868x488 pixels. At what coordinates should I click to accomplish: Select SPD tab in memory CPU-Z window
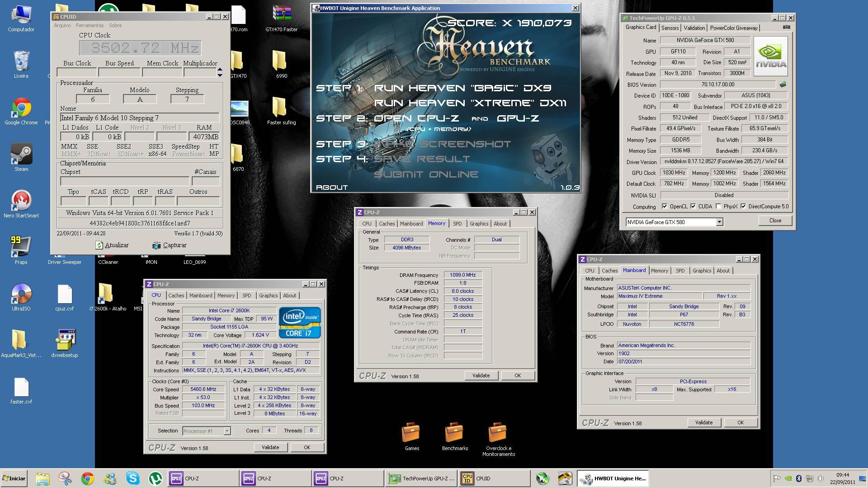coord(458,224)
